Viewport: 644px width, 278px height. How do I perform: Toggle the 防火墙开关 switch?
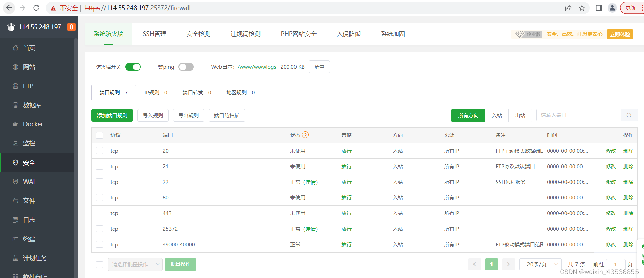coord(133,67)
